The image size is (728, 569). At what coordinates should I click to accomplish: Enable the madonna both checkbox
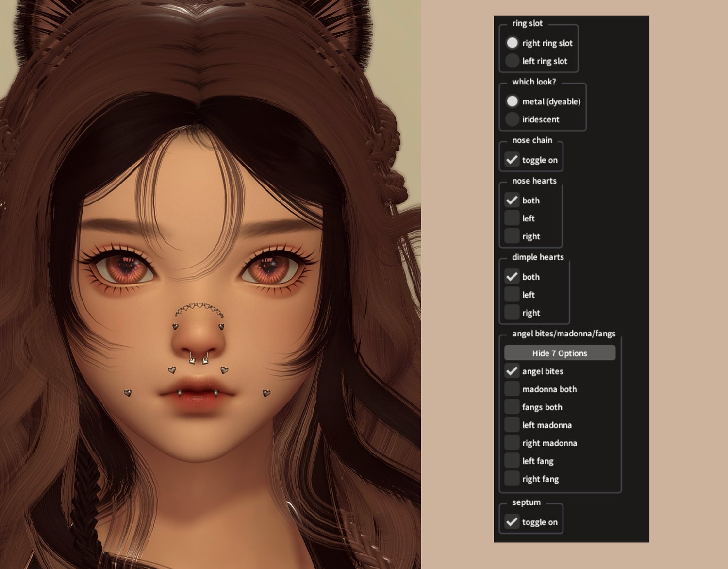512,389
